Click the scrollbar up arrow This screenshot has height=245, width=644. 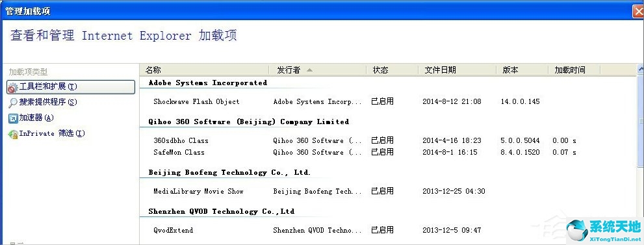point(640,70)
